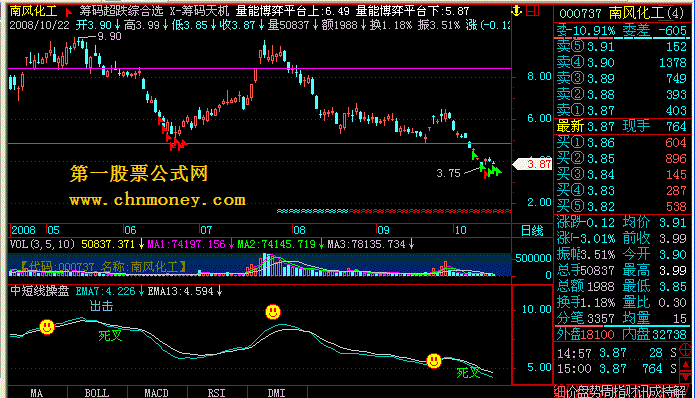Click the 买③ 3.84 bid row
The width and height of the screenshot is (695, 398).
621,175
